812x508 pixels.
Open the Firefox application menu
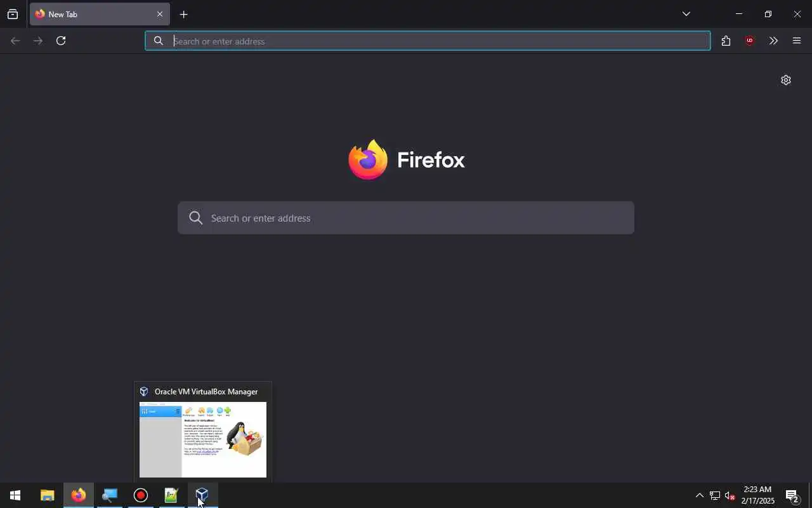[x=797, y=41]
